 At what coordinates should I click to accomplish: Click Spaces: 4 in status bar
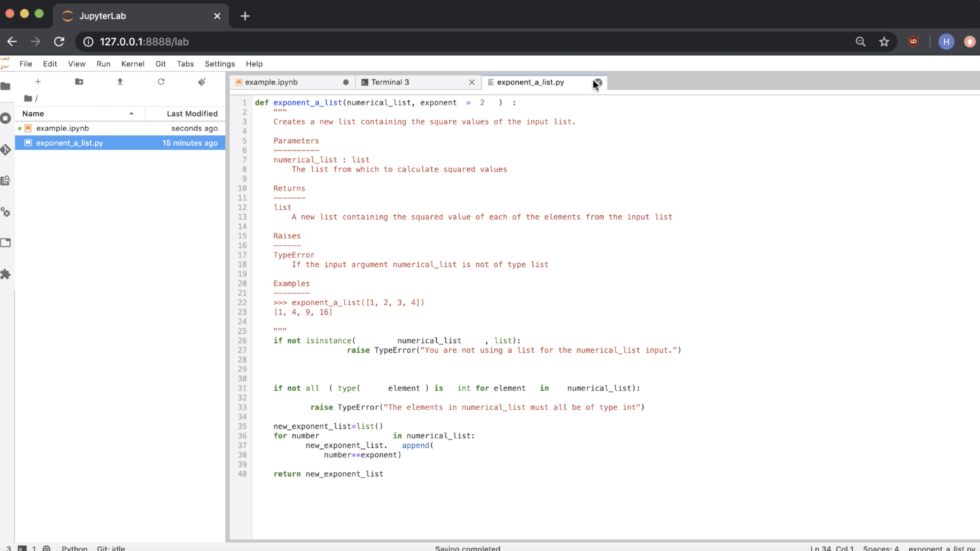coord(880,548)
